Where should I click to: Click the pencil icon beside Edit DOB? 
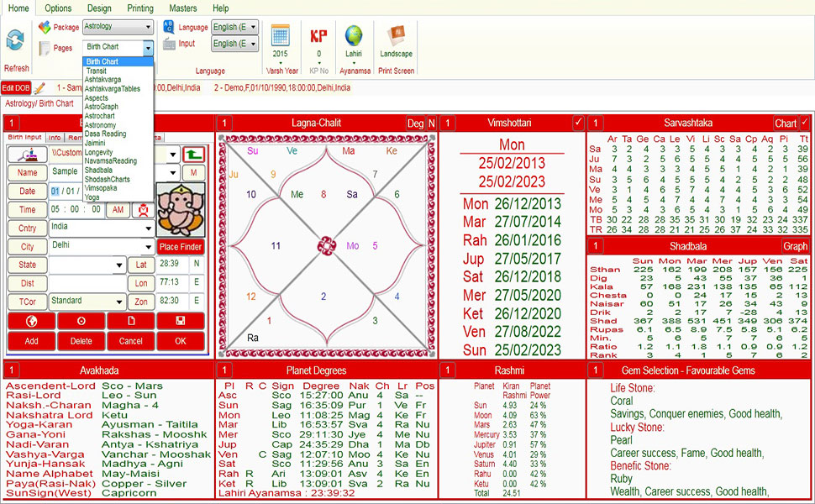coord(39,88)
